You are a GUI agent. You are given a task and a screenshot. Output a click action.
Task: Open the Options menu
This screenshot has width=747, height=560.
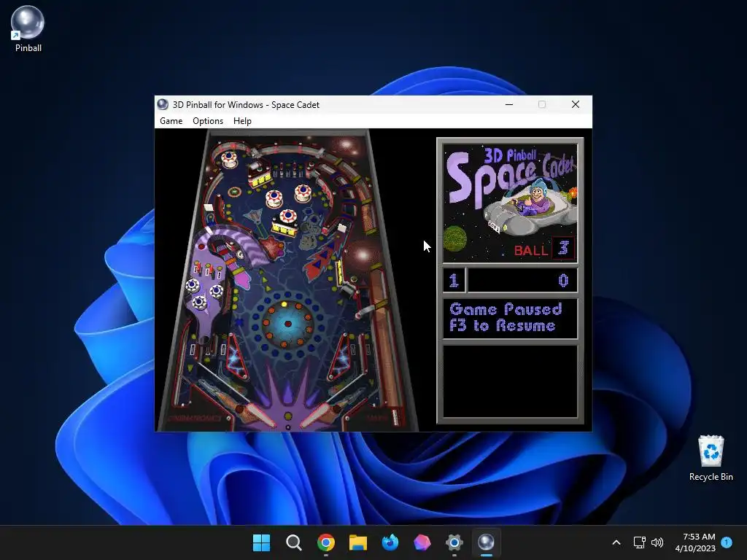(208, 121)
